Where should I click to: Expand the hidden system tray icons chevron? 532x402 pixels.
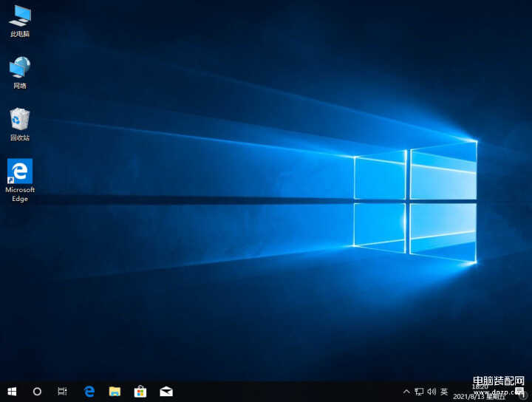pyautogui.click(x=406, y=392)
